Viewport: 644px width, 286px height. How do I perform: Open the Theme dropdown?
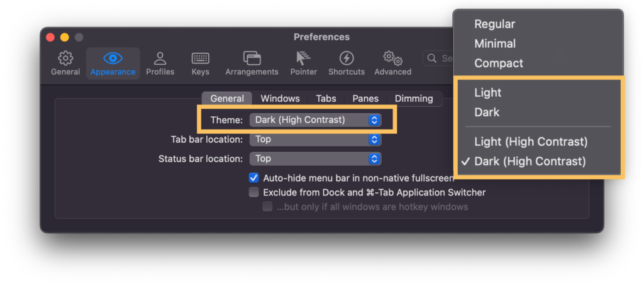[x=316, y=120]
